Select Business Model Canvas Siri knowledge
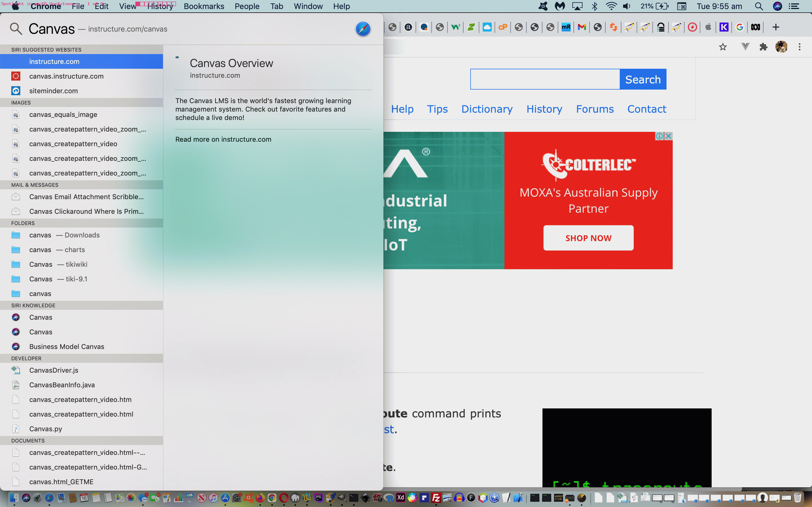 pyautogui.click(x=67, y=346)
